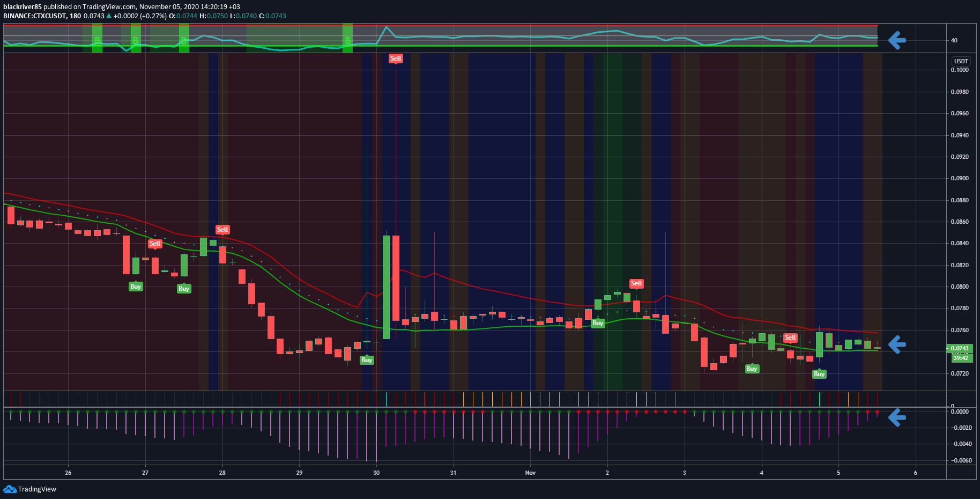
Task: Click the Buy label just before date 30
Action: [x=367, y=360]
